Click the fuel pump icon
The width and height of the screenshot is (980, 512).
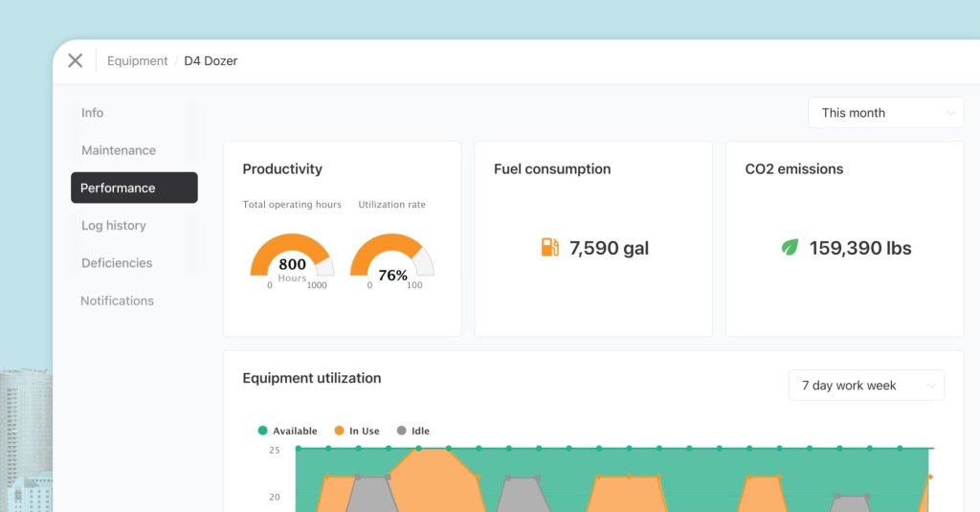[549, 248]
